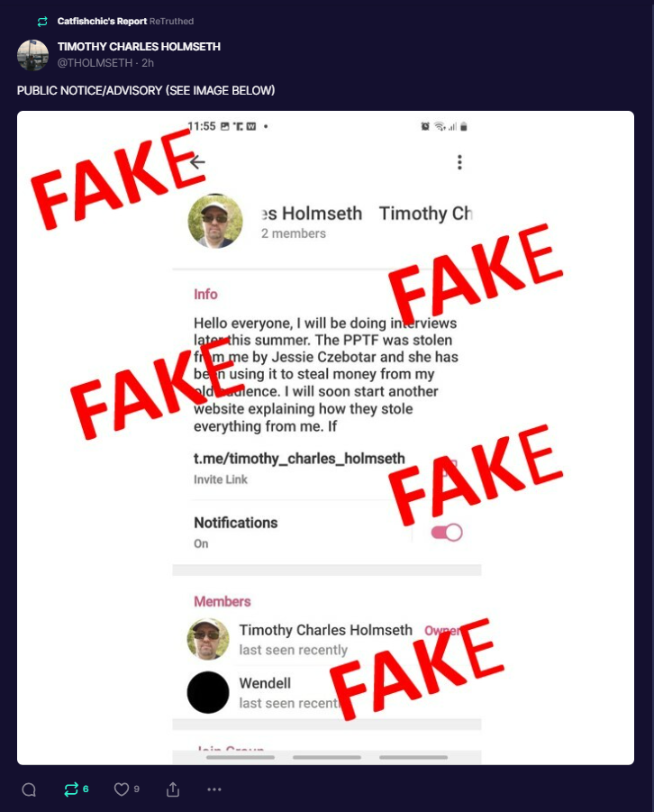Open the share upload icon

coord(173,789)
